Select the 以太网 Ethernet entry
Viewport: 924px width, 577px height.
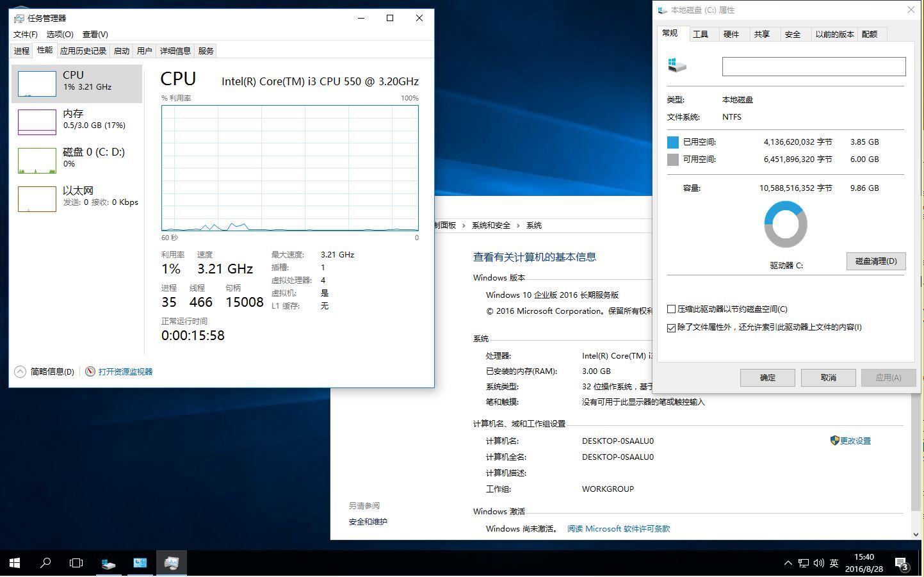tap(77, 199)
